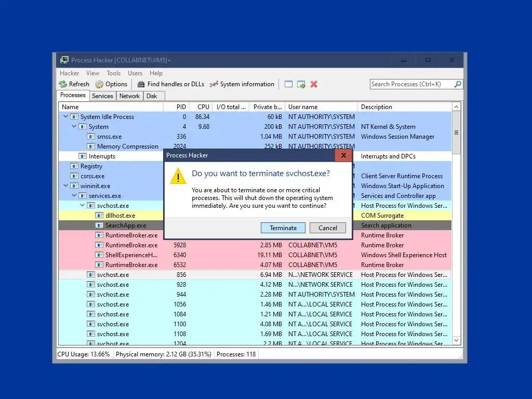Viewport: 532px width, 399px height.
Task: Click the scrollbar down arrow
Action: point(456,340)
